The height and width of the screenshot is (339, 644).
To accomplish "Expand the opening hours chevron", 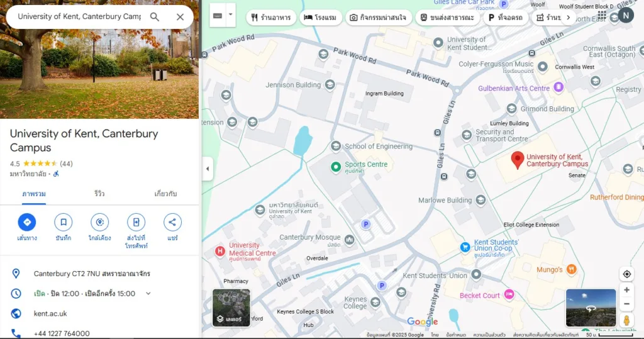I will coord(148,294).
